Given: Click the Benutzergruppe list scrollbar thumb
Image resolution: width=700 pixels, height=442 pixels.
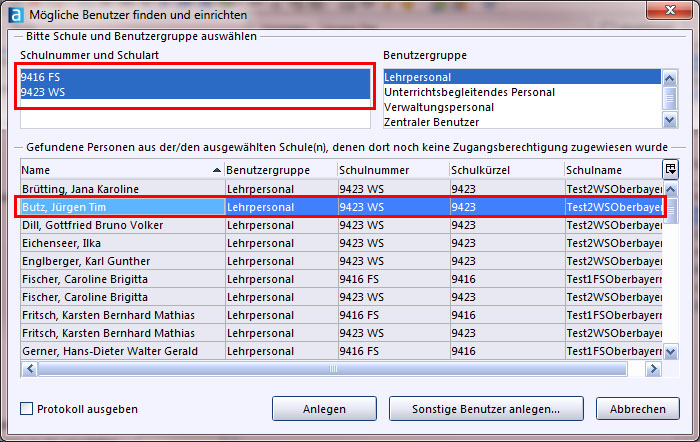Looking at the screenshot, I should tap(670, 98).
